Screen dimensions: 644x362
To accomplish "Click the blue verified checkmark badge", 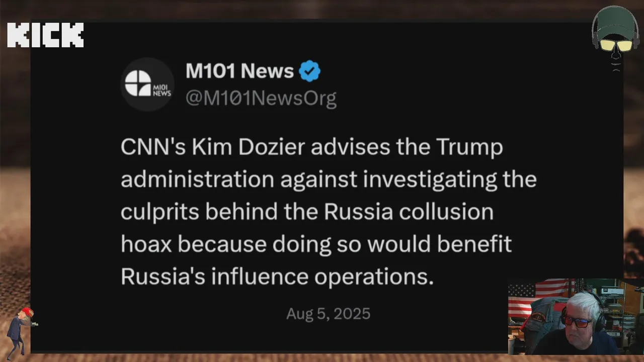I will [309, 71].
